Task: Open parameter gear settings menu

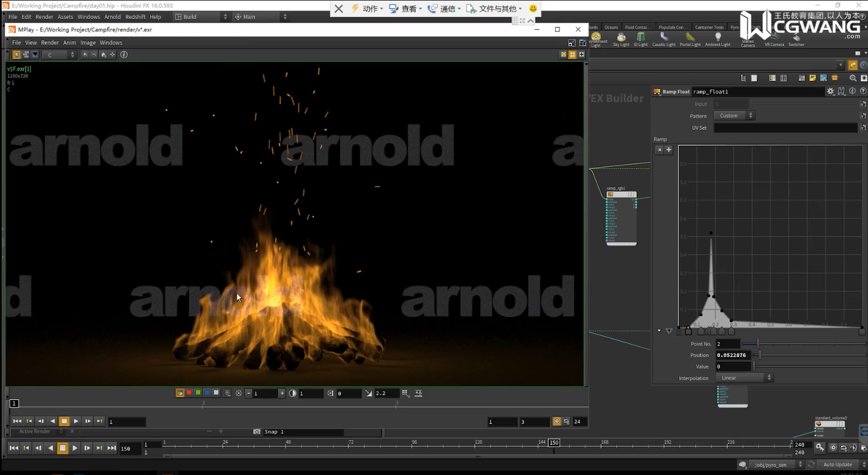Action: pos(830,91)
